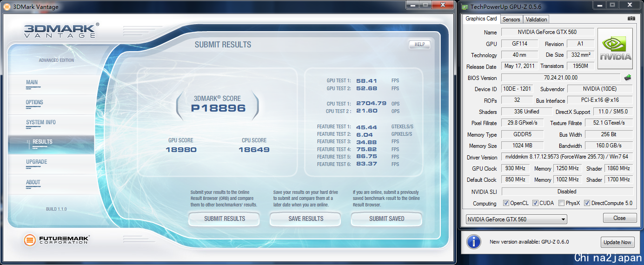
Task: Click the SAVE RESULTS button
Action: pyautogui.click(x=306, y=219)
